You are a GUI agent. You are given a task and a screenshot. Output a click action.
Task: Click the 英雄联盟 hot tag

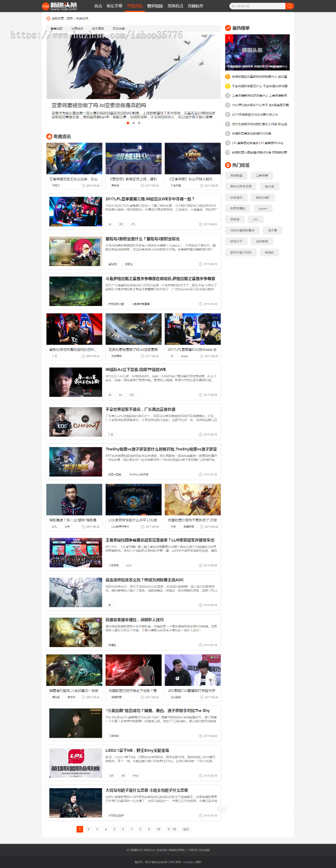(236, 175)
